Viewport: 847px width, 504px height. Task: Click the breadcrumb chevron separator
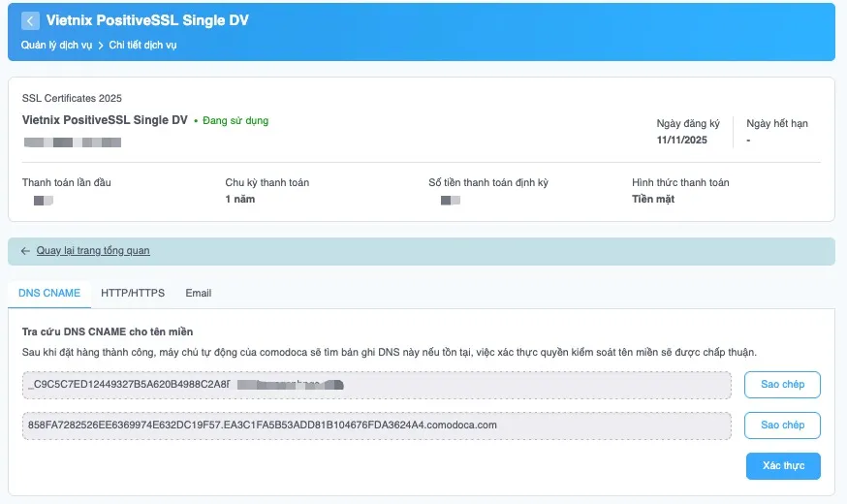101,45
